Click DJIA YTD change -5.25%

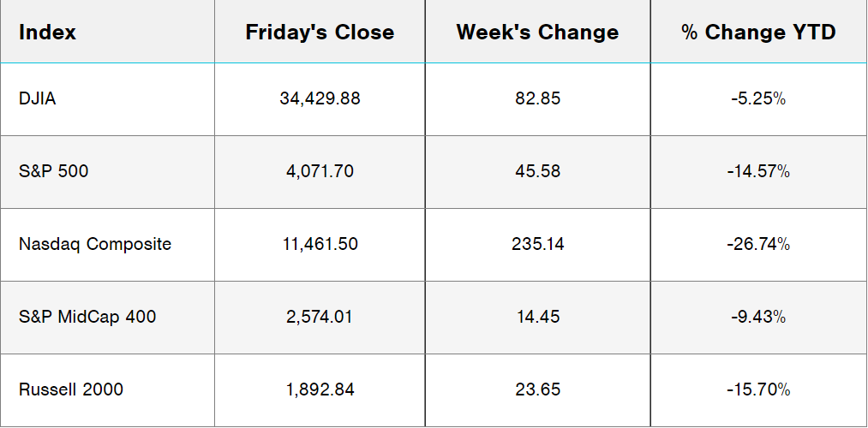(758, 98)
